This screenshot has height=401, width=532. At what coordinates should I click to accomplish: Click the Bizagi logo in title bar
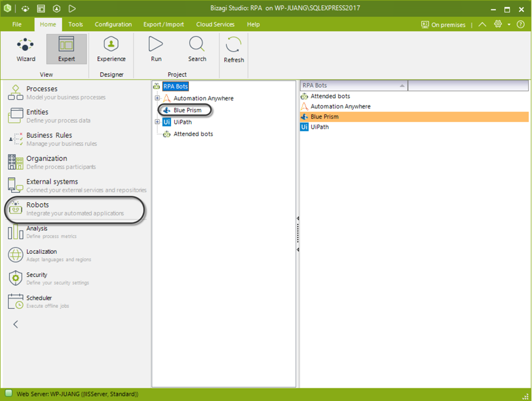pos(7,8)
